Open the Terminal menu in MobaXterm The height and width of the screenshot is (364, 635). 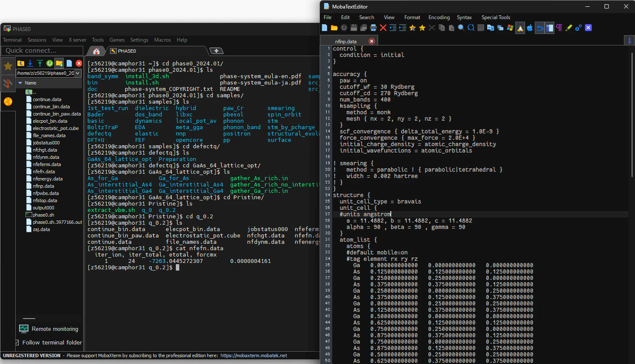[12, 40]
